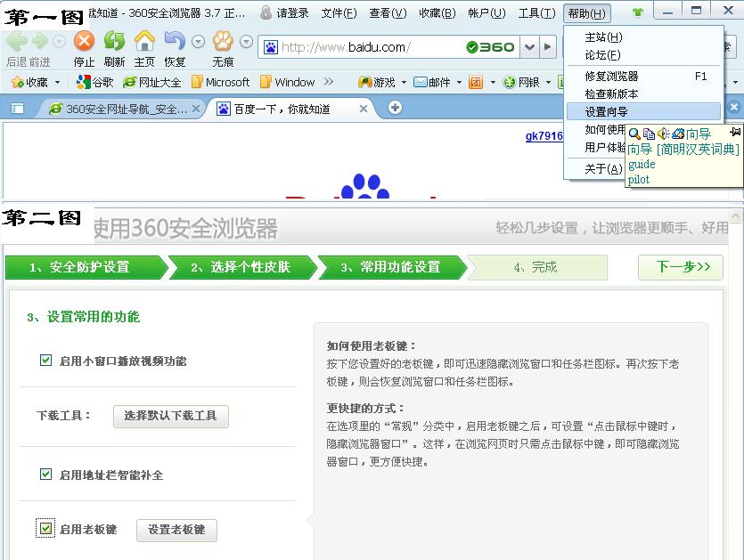Click the 邮件 envelope icon

point(421,82)
